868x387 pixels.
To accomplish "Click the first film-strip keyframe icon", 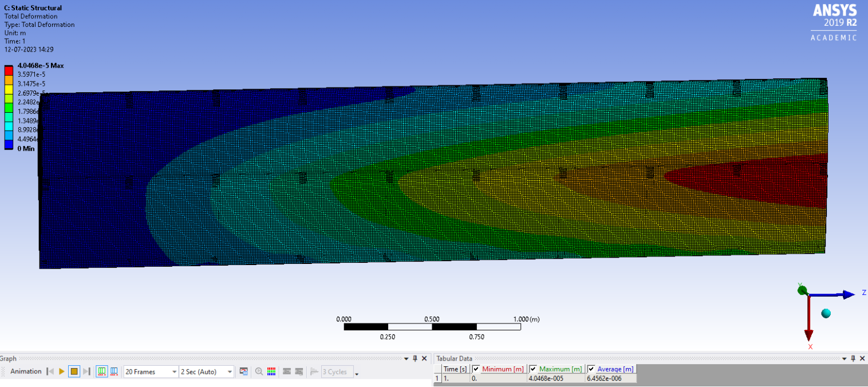I will pyautogui.click(x=287, y=372).
